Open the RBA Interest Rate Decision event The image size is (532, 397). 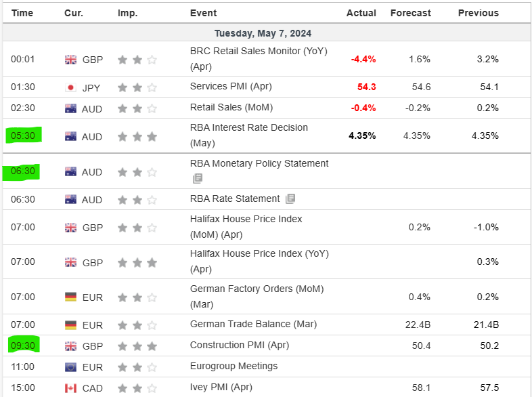(248, 128)
